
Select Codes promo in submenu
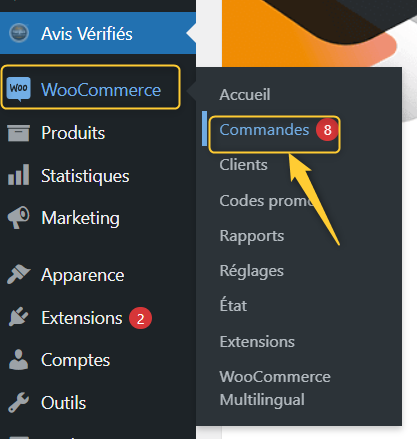pos(266,201)
